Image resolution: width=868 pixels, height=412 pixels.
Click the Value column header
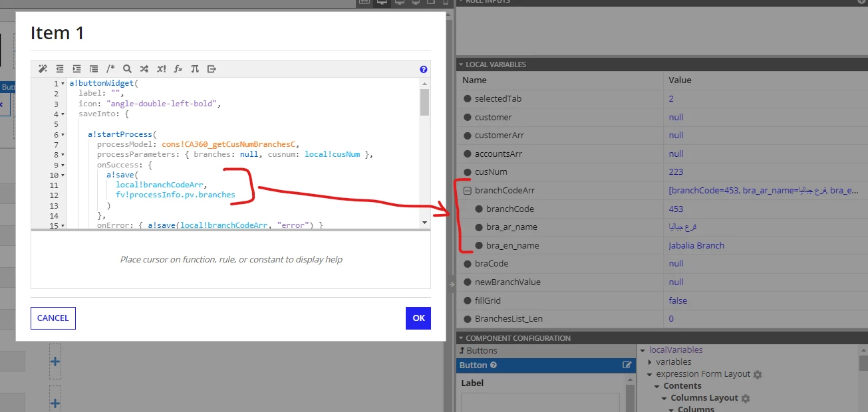click(680, 80)
